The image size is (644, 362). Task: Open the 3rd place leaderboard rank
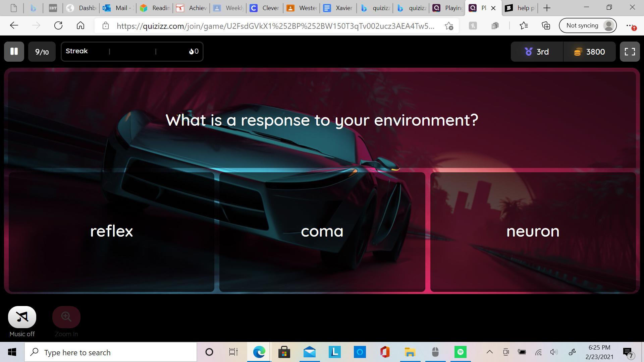click(x=537, y=52)
